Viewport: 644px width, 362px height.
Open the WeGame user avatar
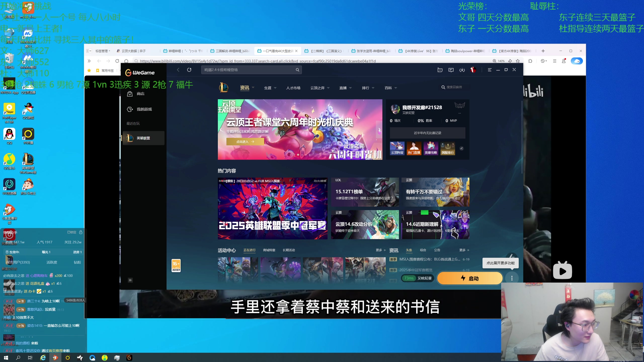click(473, 70)
